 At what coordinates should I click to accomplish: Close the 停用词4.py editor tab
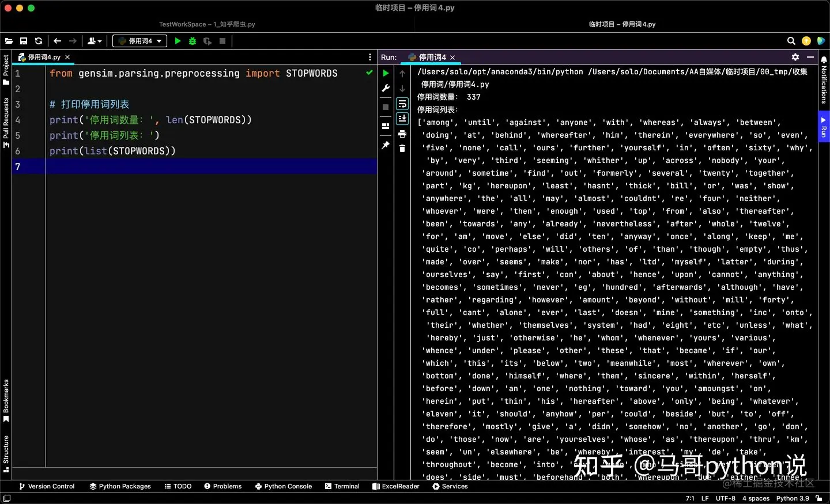[67, 57]
